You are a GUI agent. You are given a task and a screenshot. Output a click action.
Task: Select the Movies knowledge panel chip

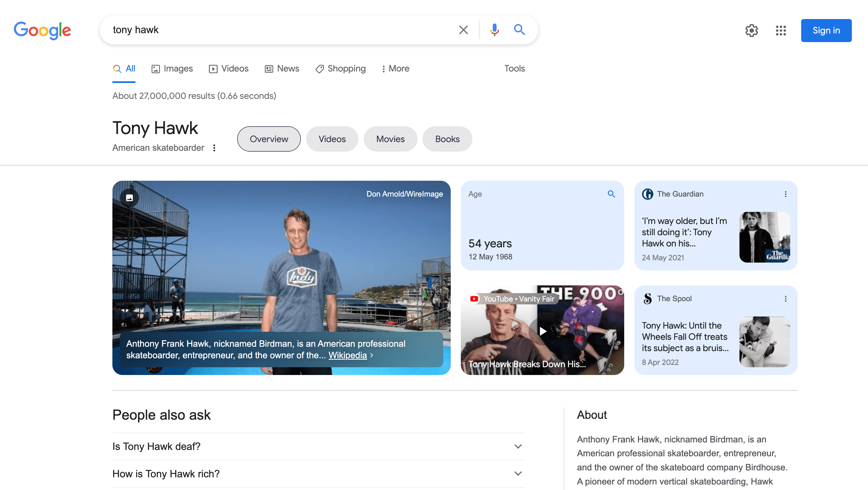pos(390,139)
